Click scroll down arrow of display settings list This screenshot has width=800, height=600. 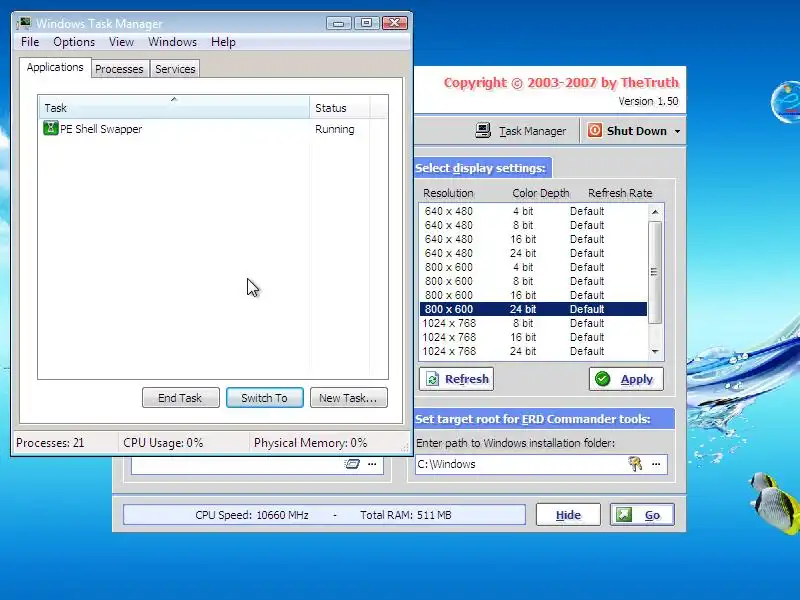point(656,351)
